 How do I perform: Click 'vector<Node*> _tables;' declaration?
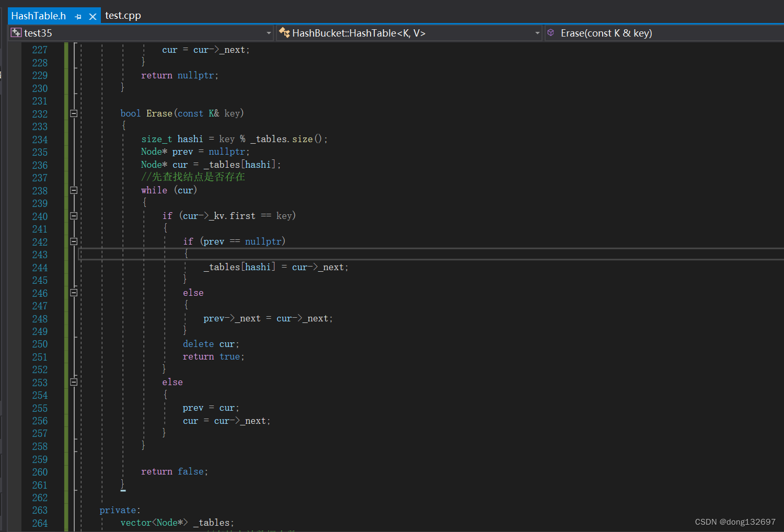click(x=177, y=523)
